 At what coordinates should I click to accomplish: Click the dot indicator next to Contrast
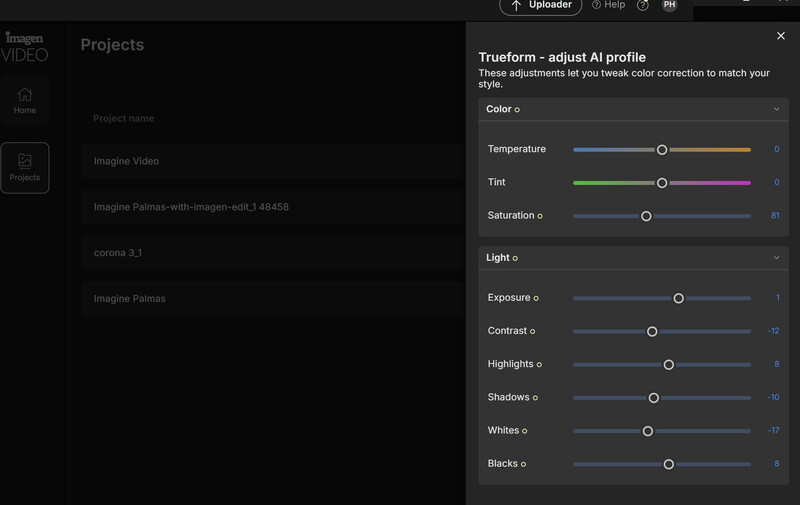tap(532, 332)
